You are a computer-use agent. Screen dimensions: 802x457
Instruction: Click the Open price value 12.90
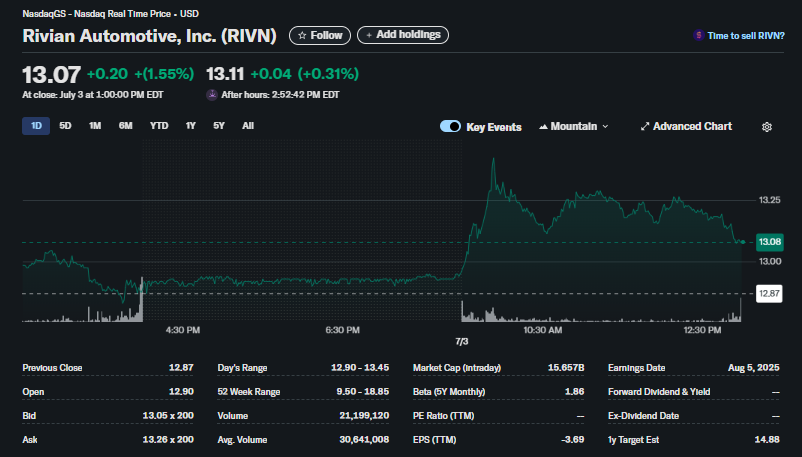[181, 391]
